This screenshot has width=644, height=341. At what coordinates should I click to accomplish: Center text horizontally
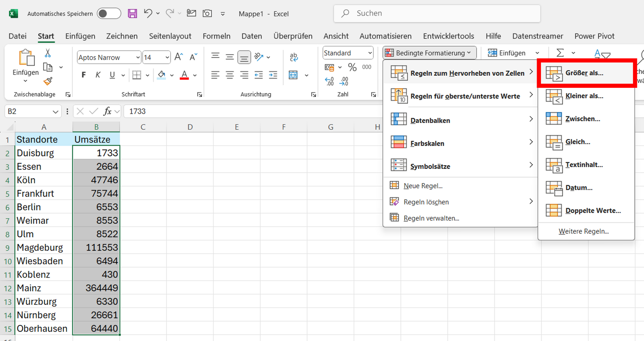230,75
